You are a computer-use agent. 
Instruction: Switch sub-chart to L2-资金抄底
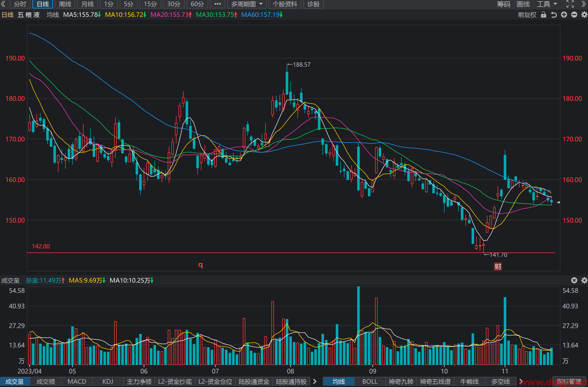tap(175, 381)
